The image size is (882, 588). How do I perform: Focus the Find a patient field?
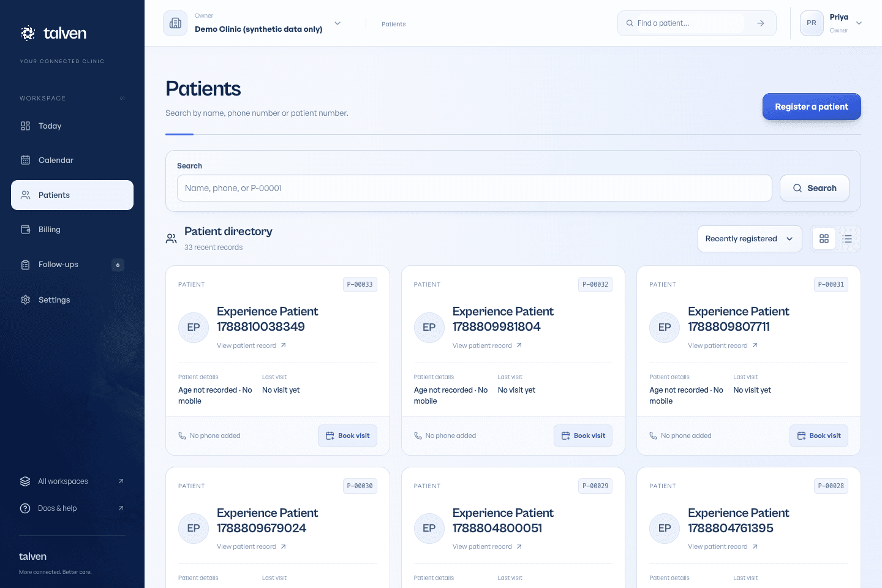(x=689, y=23)
